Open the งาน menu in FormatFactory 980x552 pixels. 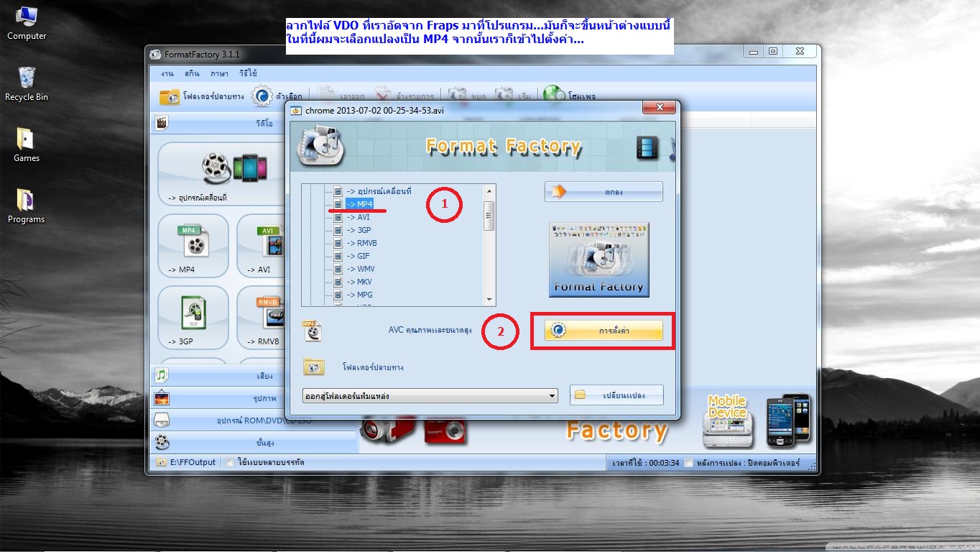pyautogui.click(x=167, y=73)
